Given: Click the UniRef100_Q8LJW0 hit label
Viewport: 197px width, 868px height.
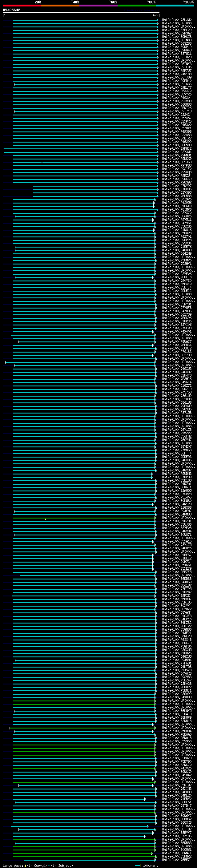Looking at the screenshot, I should [x=177, y=20].
